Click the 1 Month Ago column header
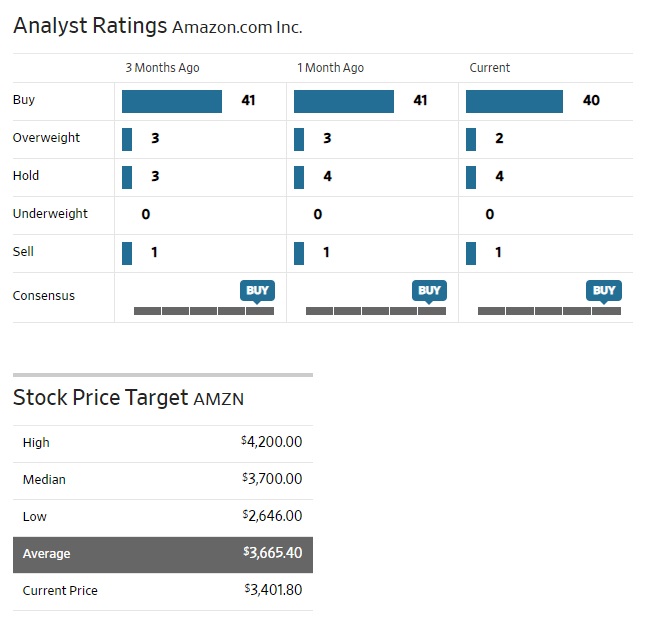 330,68
